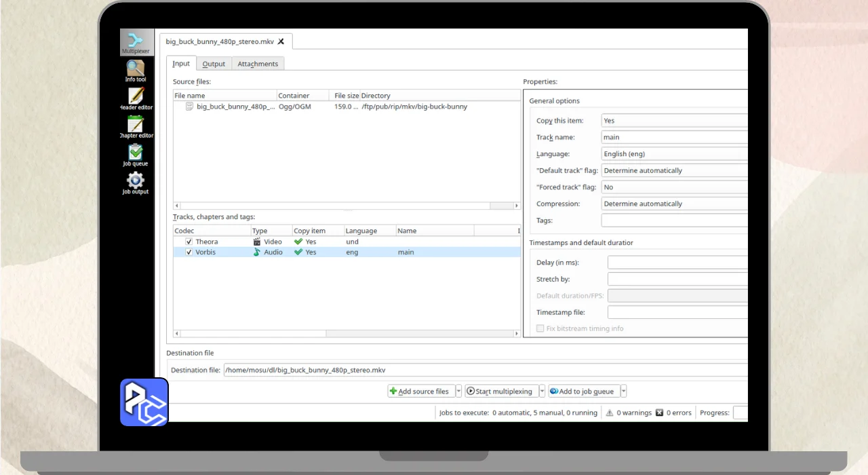Open the Multiplexer tool in sidebar
Image resolution: width=868 pixels, height=475 pixels.
click(x=136, y=42)
